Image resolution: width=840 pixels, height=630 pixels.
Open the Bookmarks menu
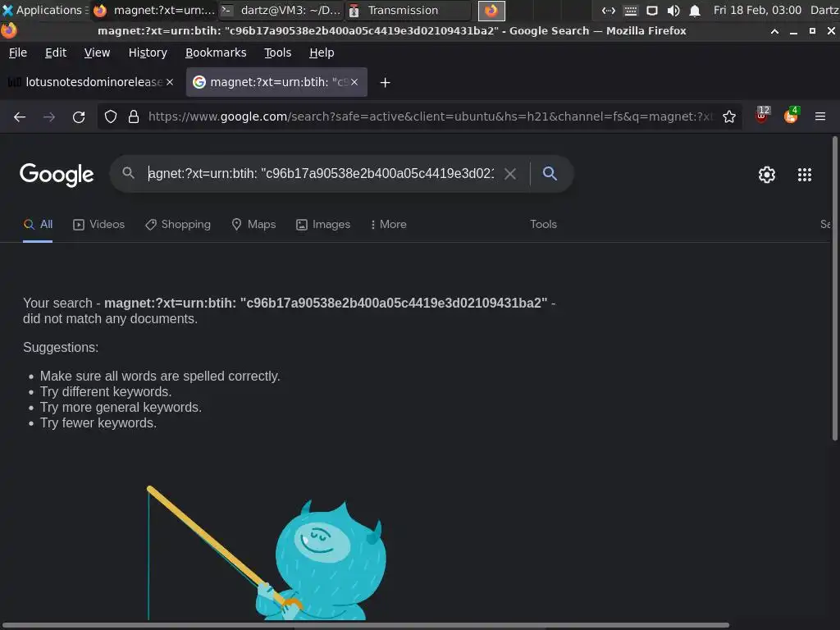(x=216, y=52)
